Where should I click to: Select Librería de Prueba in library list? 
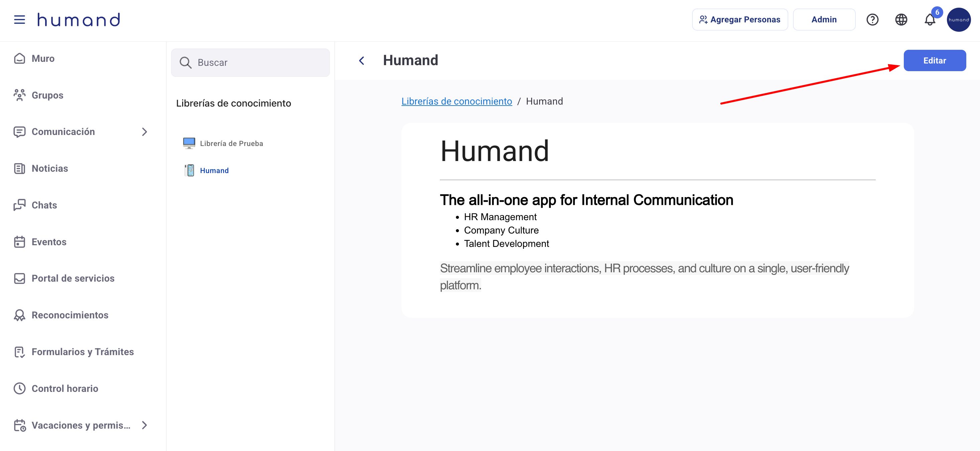(x=231, y=143)
